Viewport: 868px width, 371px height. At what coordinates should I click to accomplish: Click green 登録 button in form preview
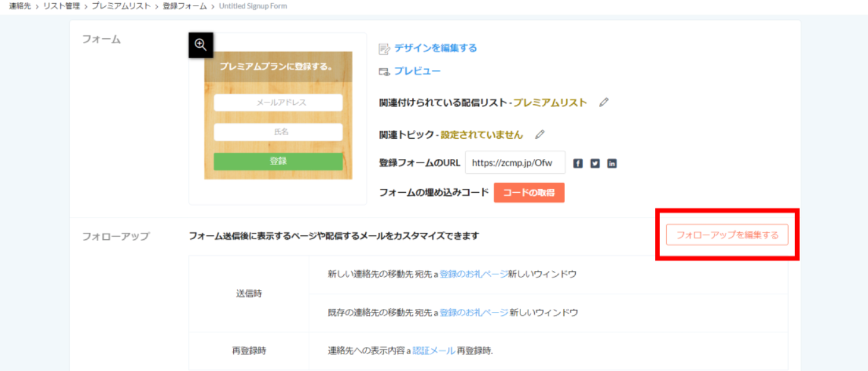click(x=278, y=161)
